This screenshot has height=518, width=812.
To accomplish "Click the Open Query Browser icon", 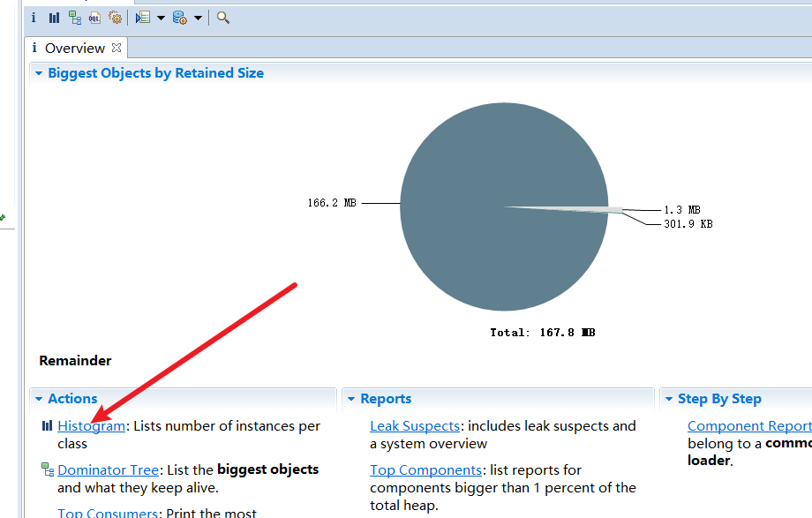I will coord(179,17).
